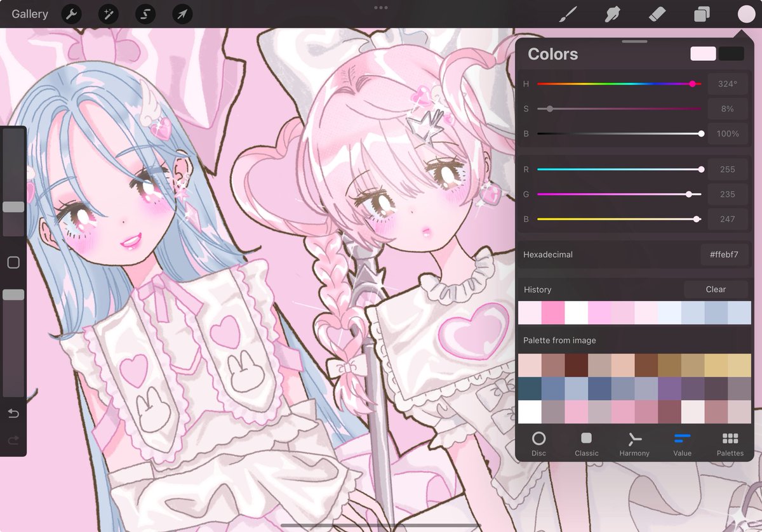Activate the Selection tool

pyautogui.click(x=145, y=14)
